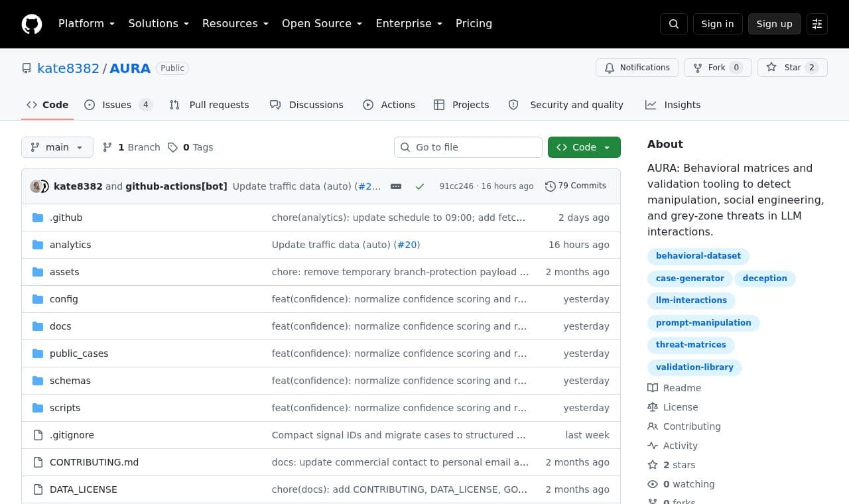Fork the repository via Fork button
Image resolution: width=849 pixels, height=504 pixels.
[718, 68]
